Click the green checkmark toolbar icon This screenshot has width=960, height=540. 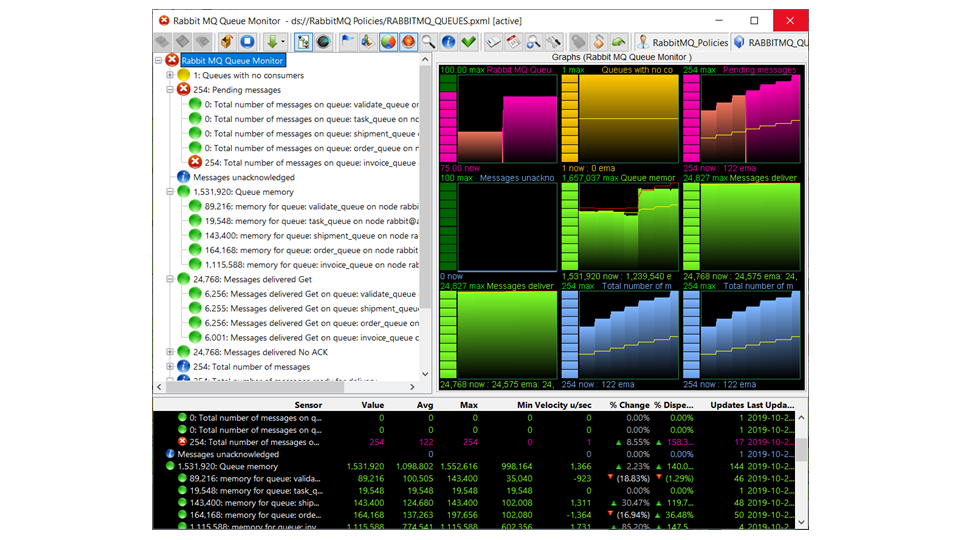point(468,42)
